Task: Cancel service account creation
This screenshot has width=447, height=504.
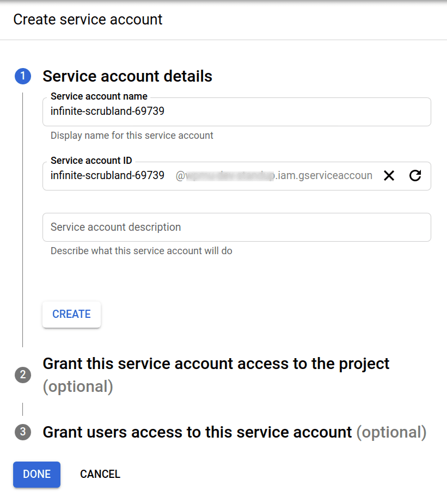Action: [x=100, y=474]
